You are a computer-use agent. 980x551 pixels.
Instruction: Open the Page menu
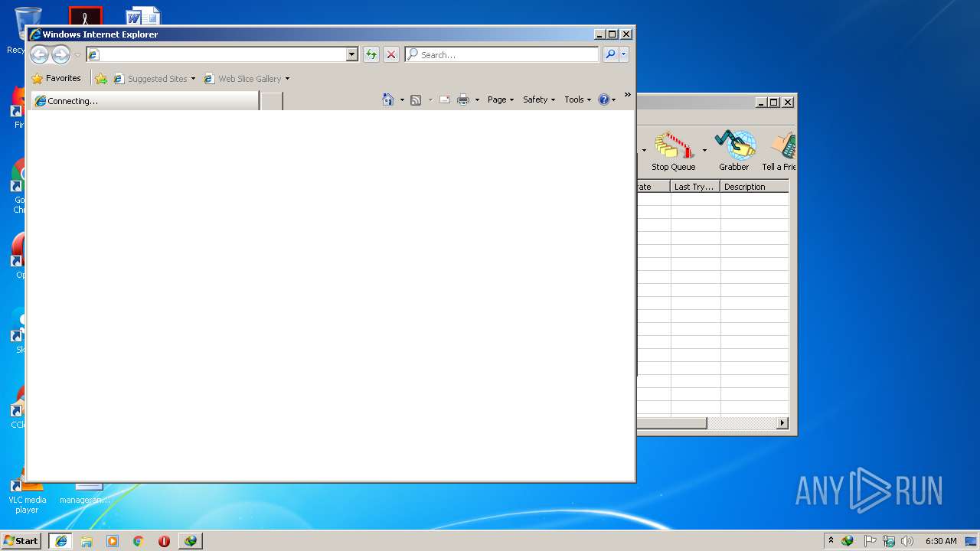[501, 99]
